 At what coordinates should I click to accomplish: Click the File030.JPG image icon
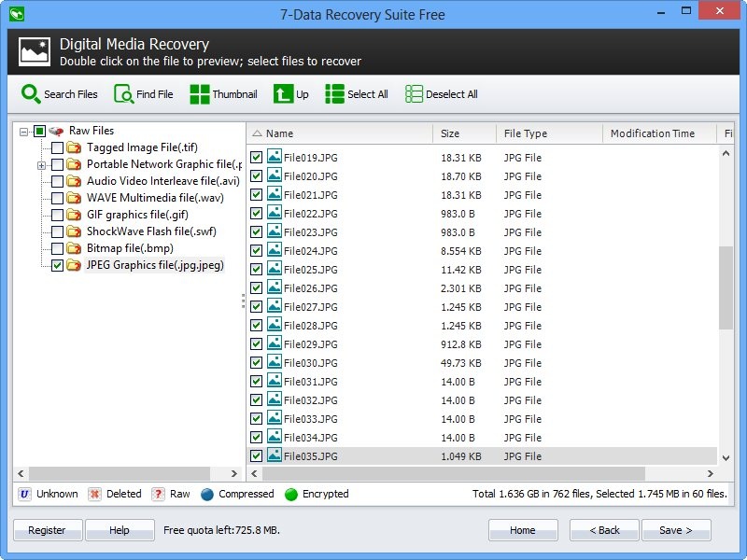click(x=275, y=363)
